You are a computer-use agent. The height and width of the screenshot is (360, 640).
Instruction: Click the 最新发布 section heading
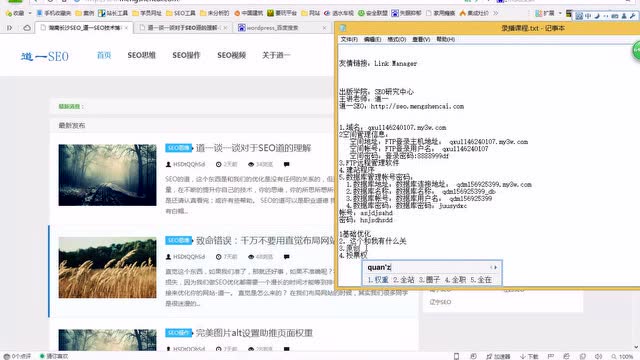(72, 125)
